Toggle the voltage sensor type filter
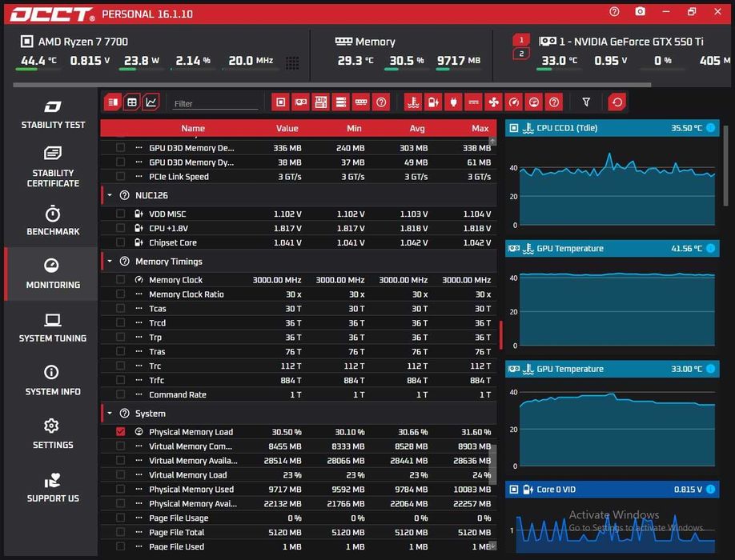Image resolution: width=735 pixels, height=560 pixels. tap(433, 102)
